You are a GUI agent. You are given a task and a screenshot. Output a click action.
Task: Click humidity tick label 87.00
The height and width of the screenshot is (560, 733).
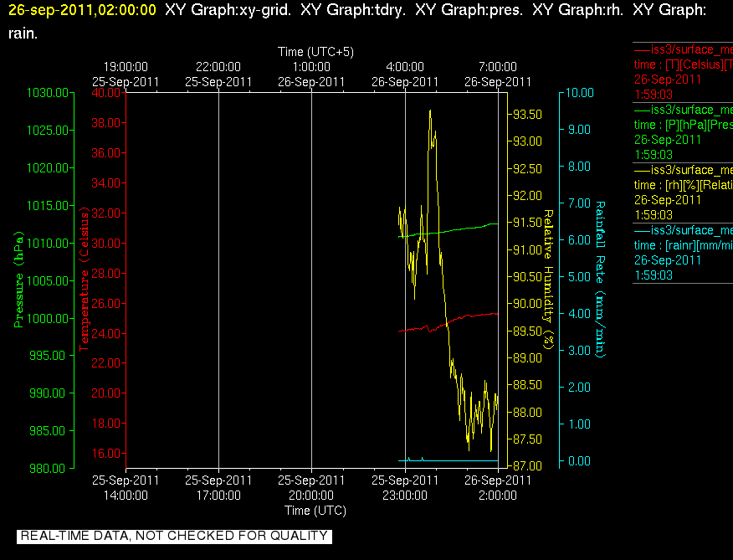(528, 466)
